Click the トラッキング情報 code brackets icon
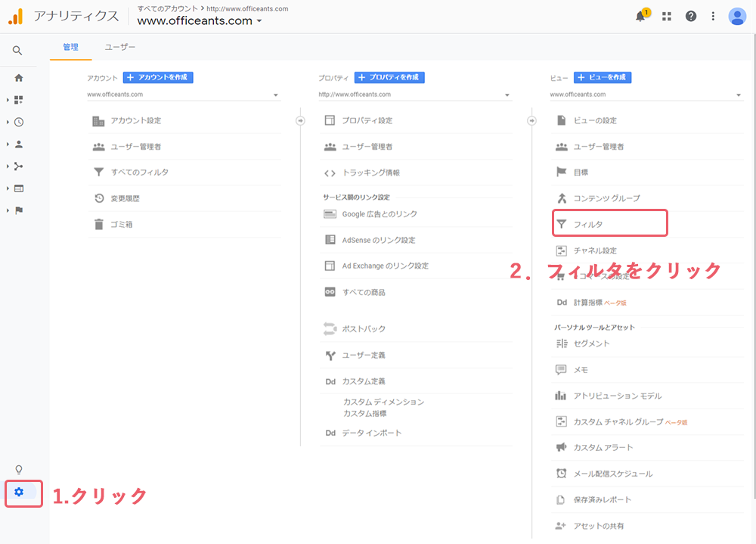Screen dimensions: 756x544 pos(330,173)
